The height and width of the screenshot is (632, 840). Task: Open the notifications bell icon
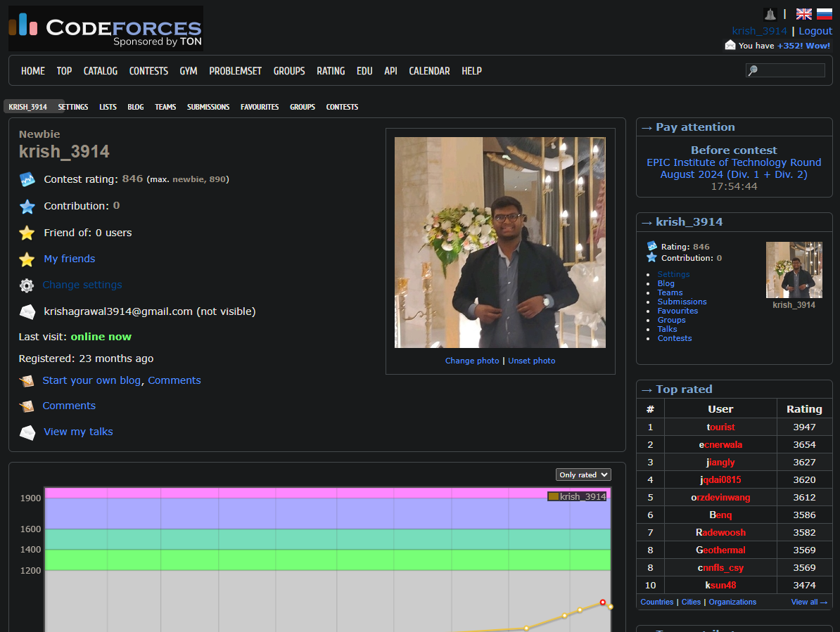point(770,14)
